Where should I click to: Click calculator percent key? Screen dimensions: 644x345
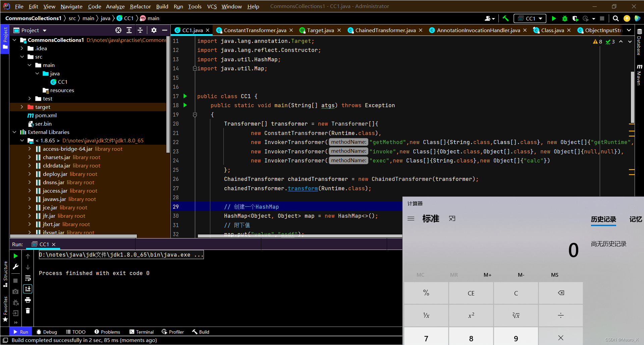[426, 293]
